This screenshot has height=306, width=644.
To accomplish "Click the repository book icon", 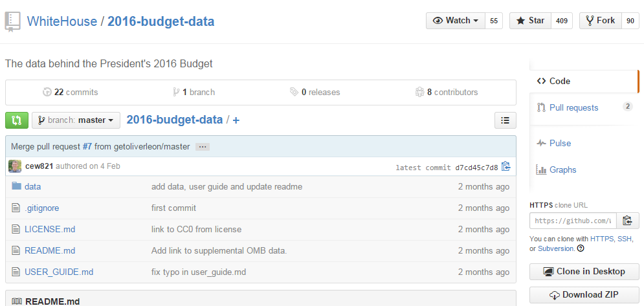I will click(12, 22).
